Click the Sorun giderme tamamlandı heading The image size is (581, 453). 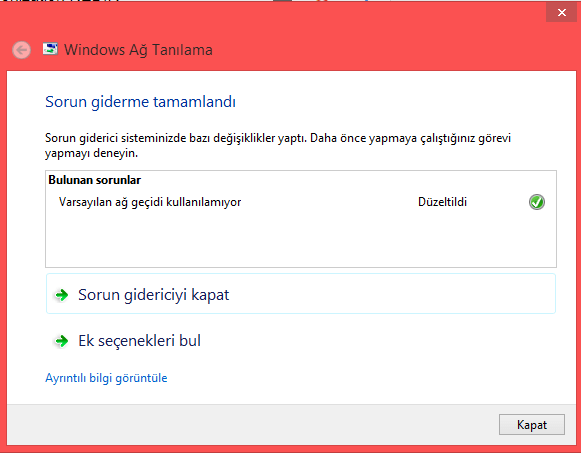click(140, 102)
